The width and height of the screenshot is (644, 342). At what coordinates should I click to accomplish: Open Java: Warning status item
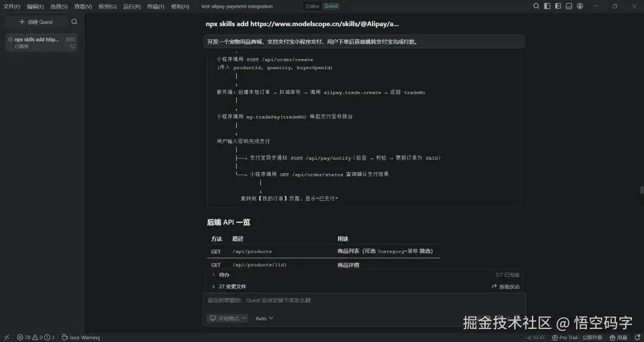pos(81,337)
